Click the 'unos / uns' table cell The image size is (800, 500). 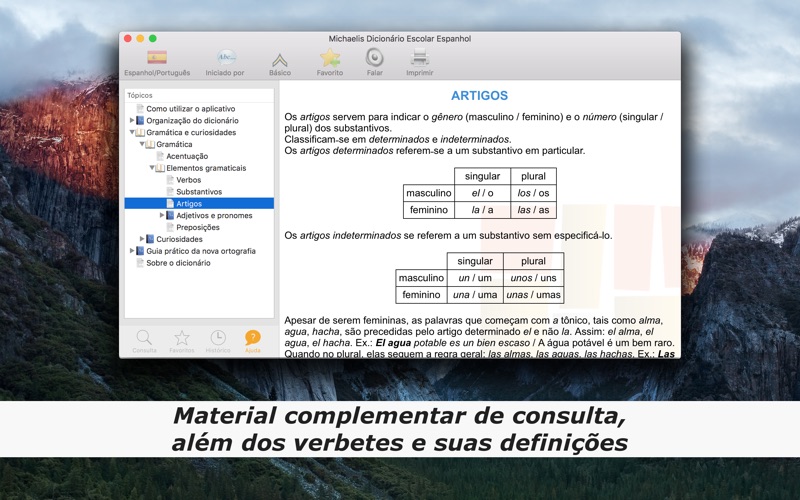pos(533,278)
